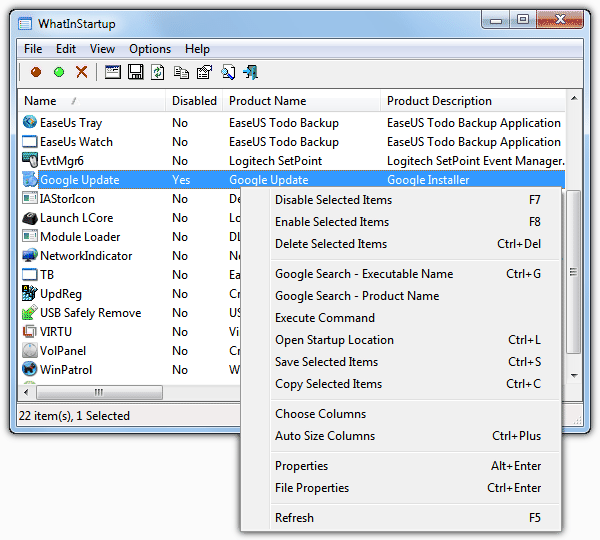Select the WinPatrol startup entry
600x540 pixels.
[76, 370]
